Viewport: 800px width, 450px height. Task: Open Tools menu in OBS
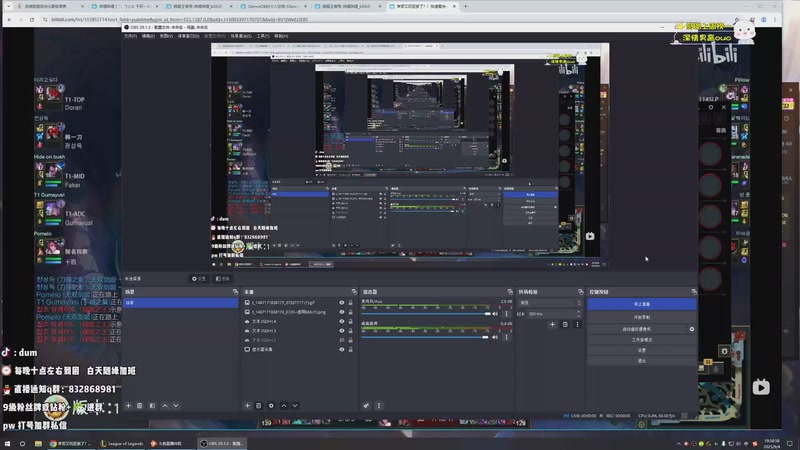pos(263,36)
